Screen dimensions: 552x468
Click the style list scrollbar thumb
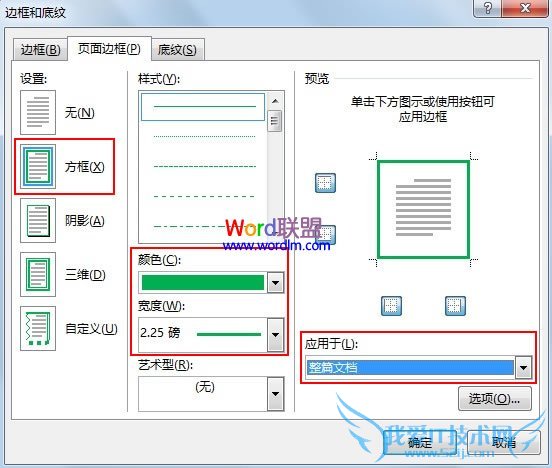tap(275, 121)
